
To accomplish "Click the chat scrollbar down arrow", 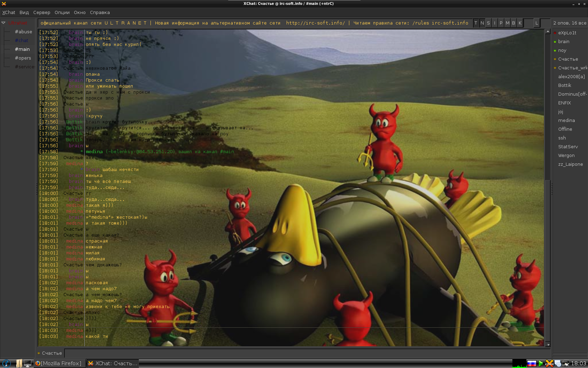I will tap(548, 345).
